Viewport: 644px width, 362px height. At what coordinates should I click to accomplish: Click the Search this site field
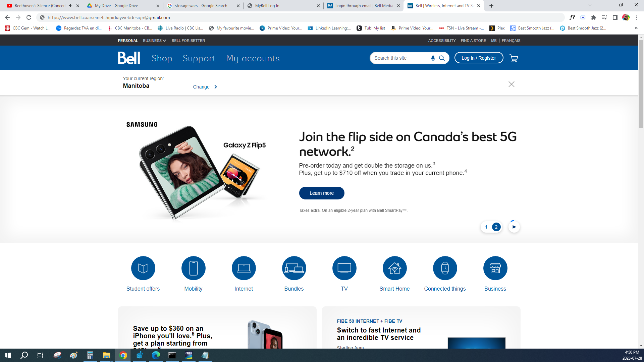point(399,58)
